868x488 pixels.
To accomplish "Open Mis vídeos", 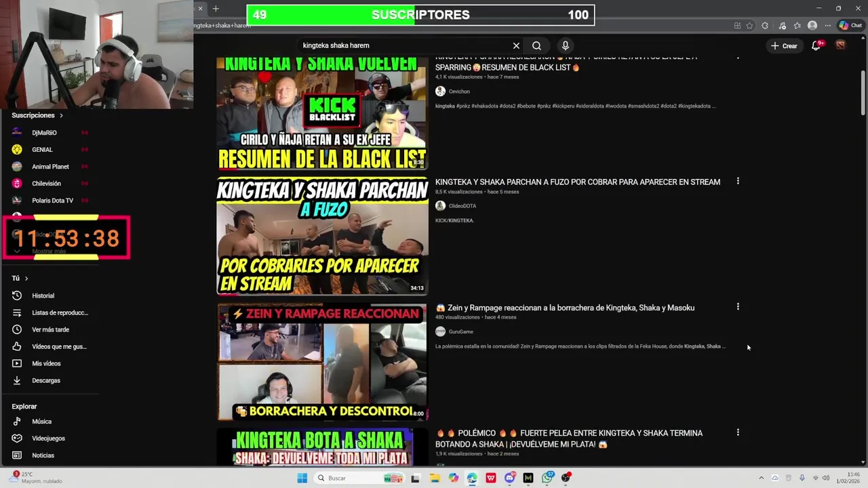I will coord(51,363).
